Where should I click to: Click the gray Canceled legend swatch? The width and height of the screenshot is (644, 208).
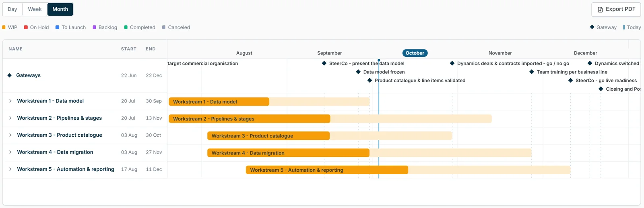pos(164,27)
